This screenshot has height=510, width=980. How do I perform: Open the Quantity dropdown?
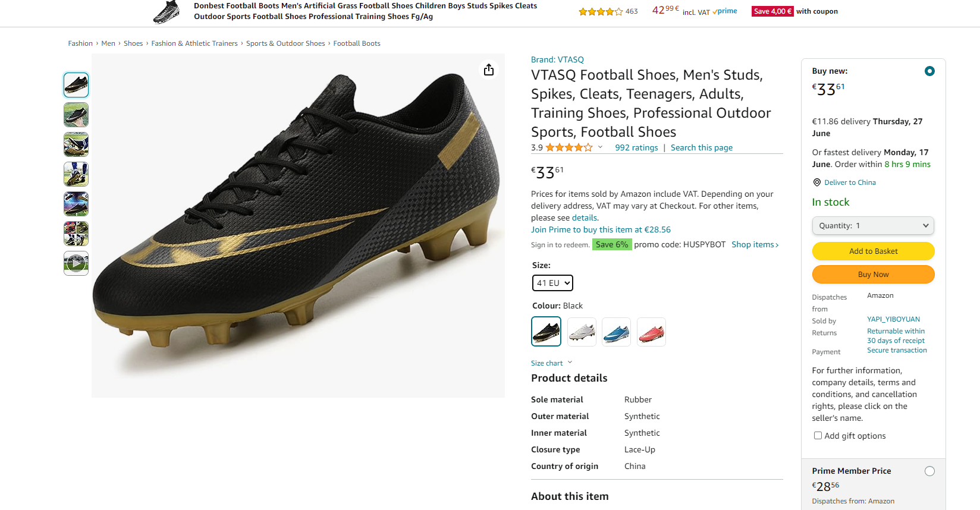(873, 226)
